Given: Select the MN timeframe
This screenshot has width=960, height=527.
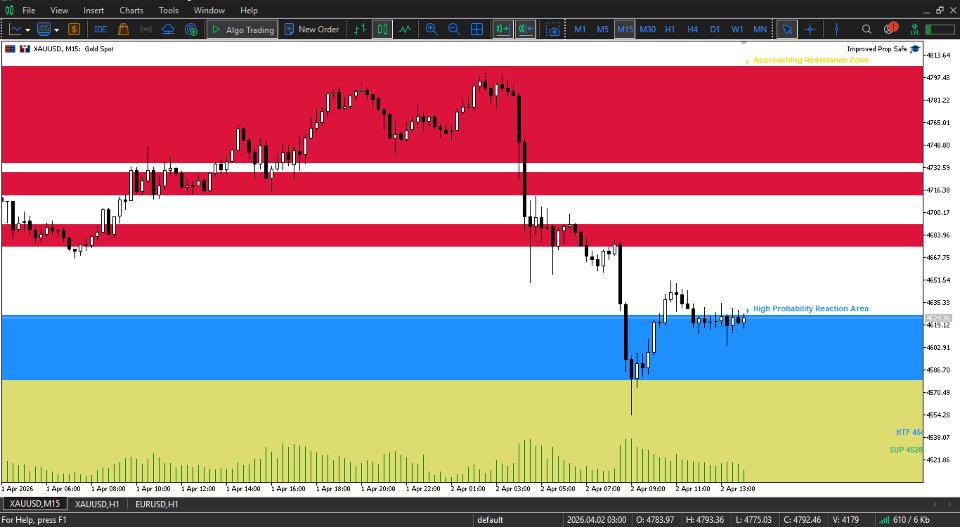Looking at the screenshot, I should click(x=760, y=29).
